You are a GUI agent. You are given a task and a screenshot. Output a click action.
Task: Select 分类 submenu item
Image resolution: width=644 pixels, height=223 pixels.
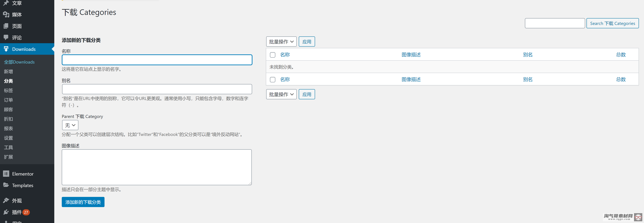click(x=8, y=81)
